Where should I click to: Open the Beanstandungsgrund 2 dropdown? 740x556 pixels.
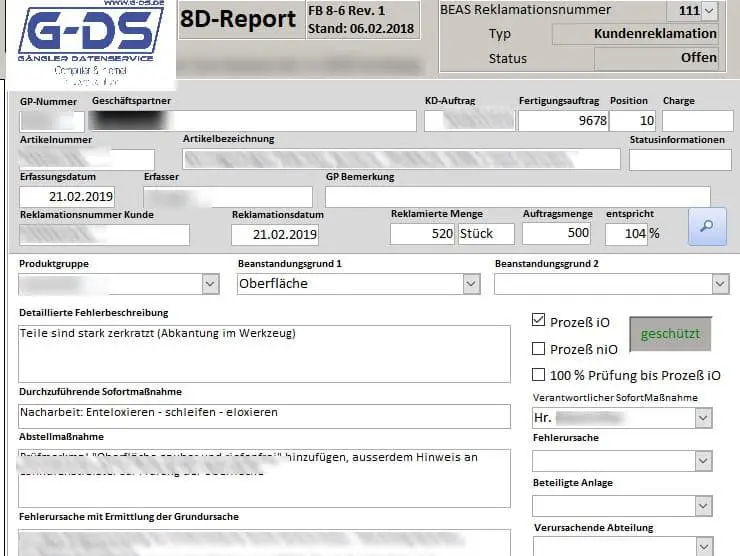tap(720, 284)
